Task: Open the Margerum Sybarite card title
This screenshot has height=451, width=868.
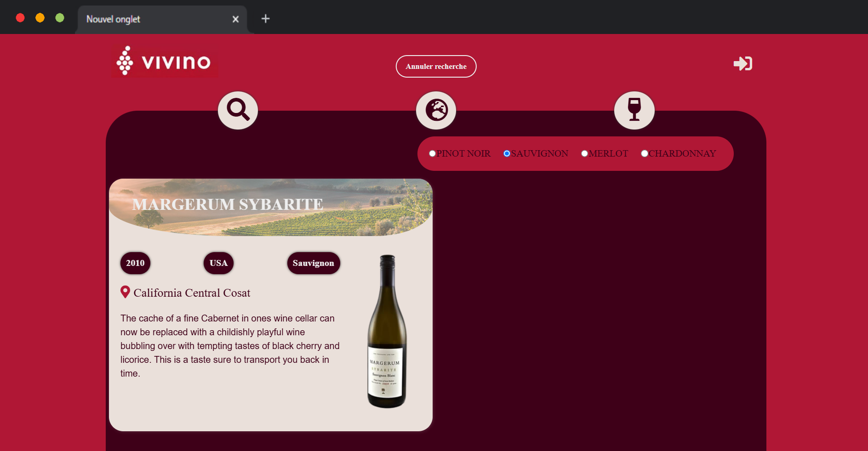Action: [x=228, y=204]
